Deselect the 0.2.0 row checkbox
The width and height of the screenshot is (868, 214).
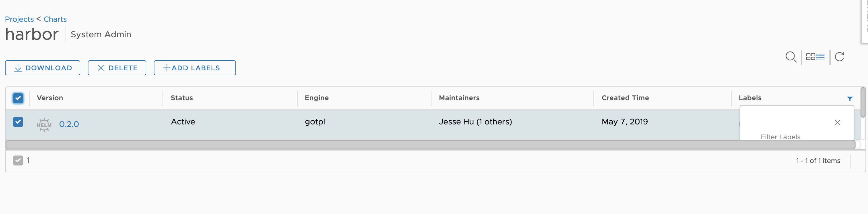[18, 122]
